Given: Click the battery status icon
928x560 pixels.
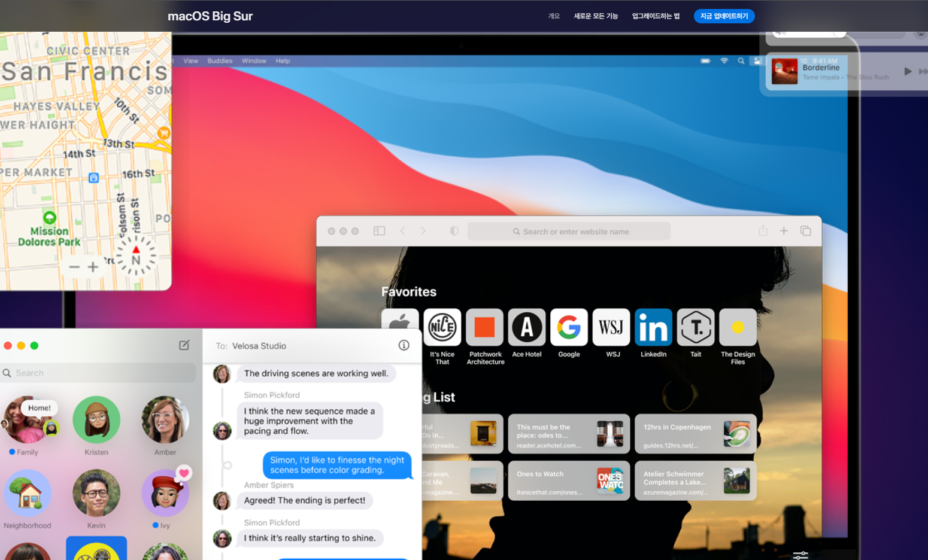Looking at the screenshot, I should click(x=705, y=61).
